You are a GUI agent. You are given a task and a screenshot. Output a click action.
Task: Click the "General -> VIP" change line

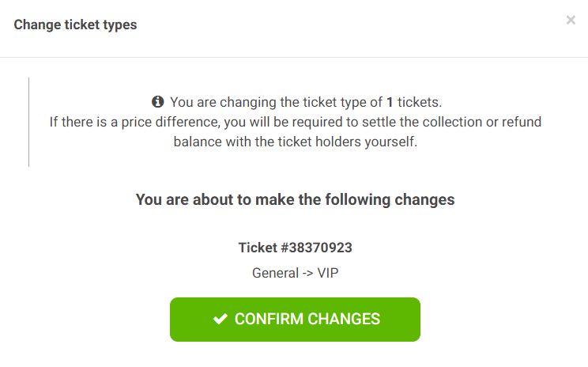[295, 273]
